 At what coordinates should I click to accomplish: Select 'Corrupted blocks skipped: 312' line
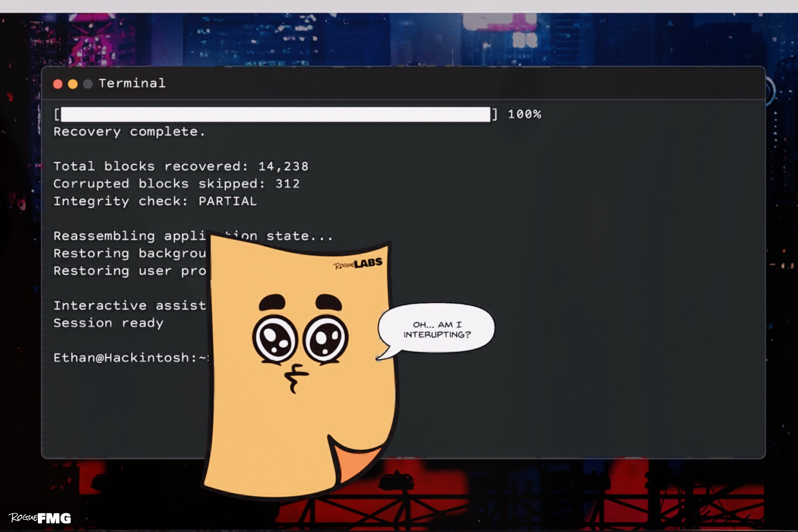tap(176, 184)
